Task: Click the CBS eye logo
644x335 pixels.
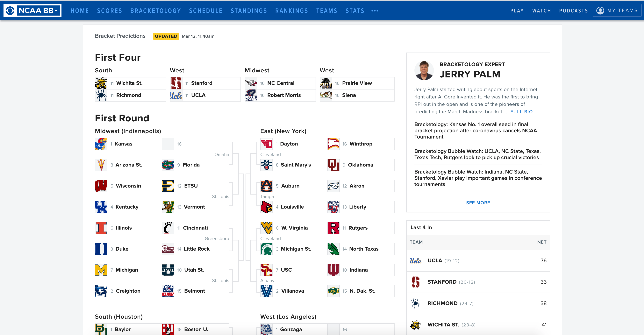Action: (x=10, y=11)
